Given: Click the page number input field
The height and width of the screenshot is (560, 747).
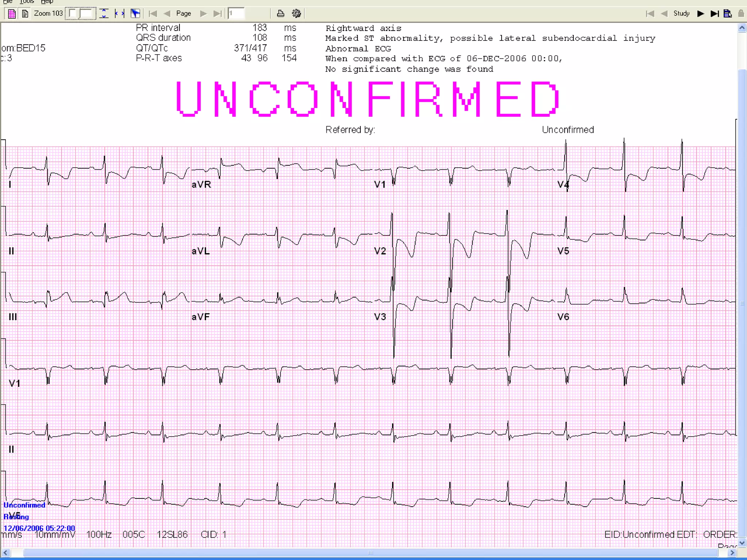Looking at the screenshot, I should tap(236, 14).
